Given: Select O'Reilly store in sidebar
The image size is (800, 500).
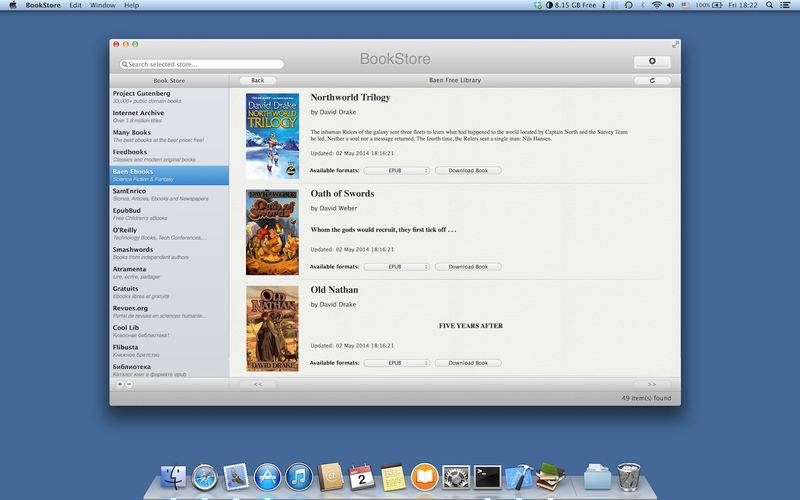Looking at the screenshot, I should (169, 234).
